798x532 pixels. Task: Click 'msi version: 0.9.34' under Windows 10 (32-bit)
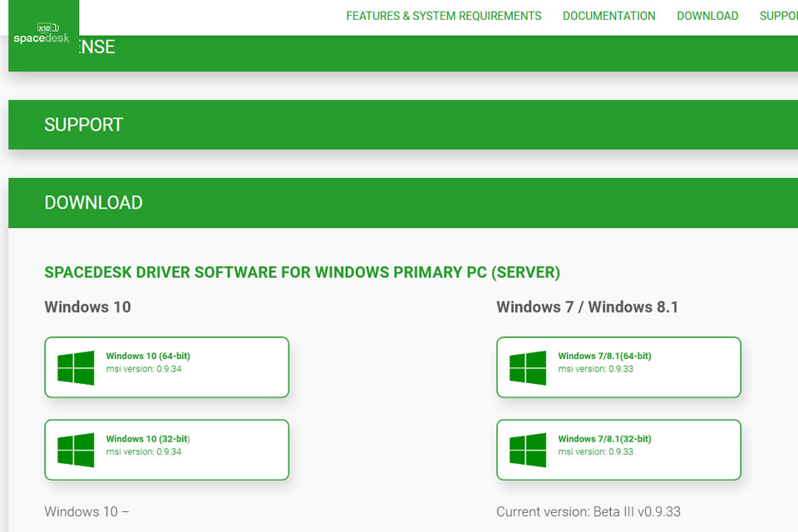144,451
